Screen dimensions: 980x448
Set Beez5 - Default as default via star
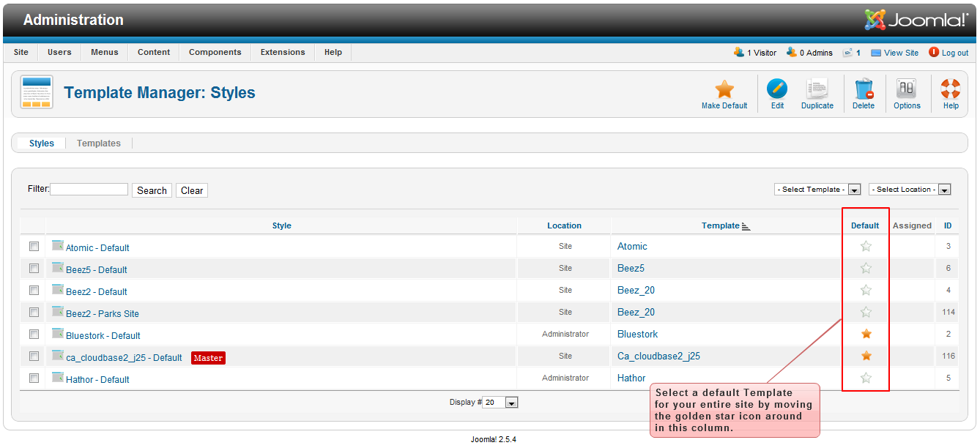[x=866, y=269]
